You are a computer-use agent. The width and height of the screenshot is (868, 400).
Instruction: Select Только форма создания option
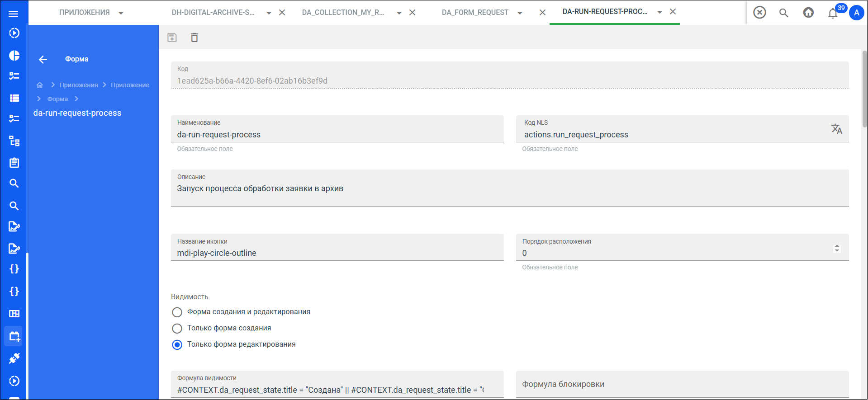(177, 329)
